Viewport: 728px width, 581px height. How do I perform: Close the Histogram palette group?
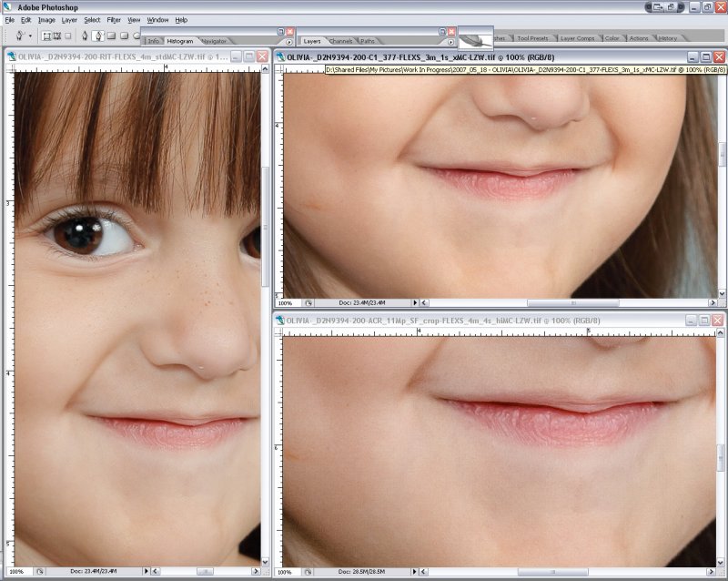coord(290,32)
